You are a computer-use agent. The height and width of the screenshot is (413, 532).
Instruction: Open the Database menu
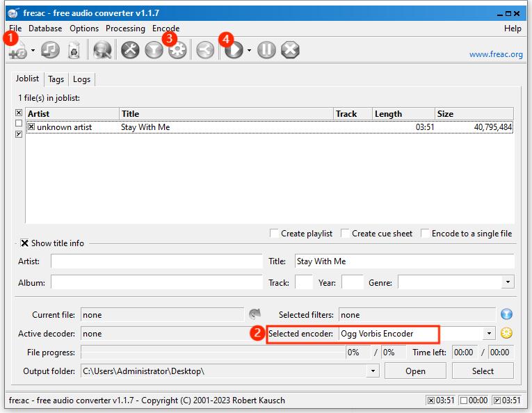coord(45,29)
